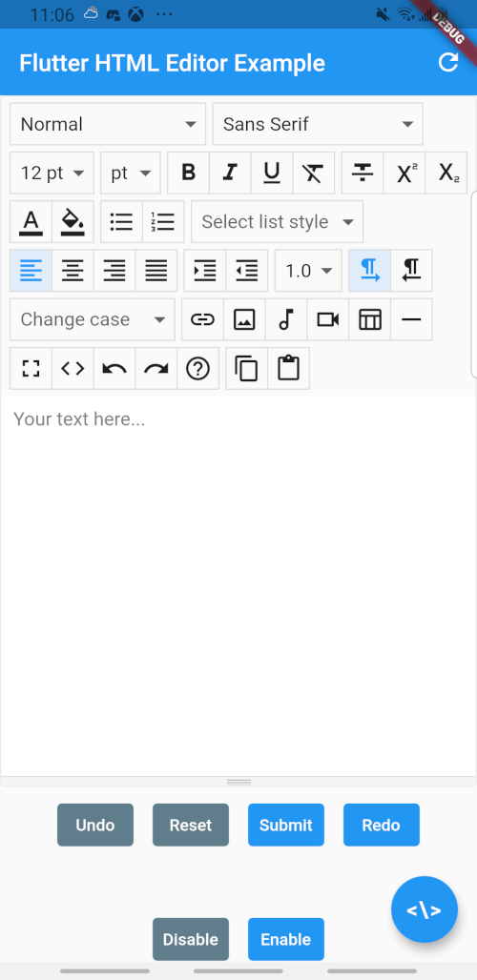Viewport: 477px width, 980px height.
Task: Insert a link with the link icon
Action: 202,319
